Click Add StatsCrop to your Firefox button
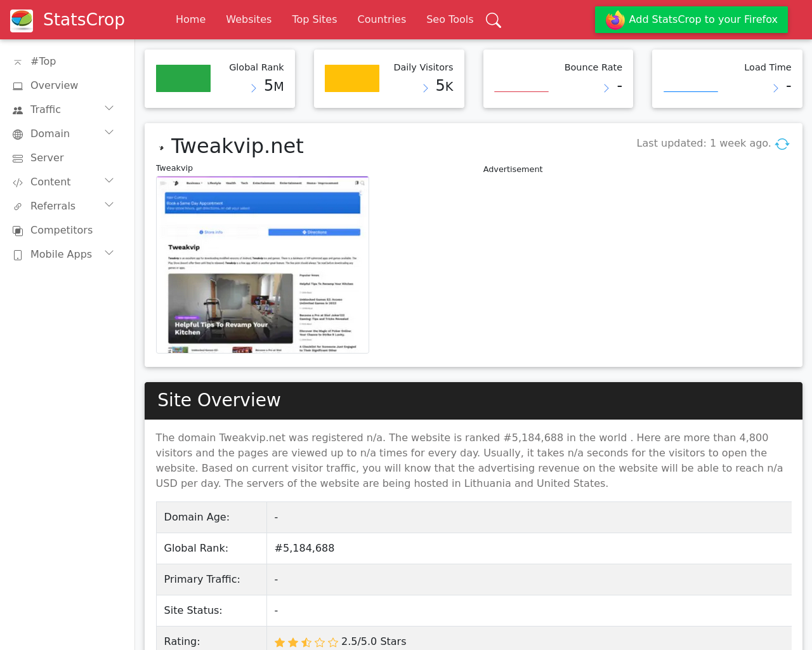 point(691,20)
